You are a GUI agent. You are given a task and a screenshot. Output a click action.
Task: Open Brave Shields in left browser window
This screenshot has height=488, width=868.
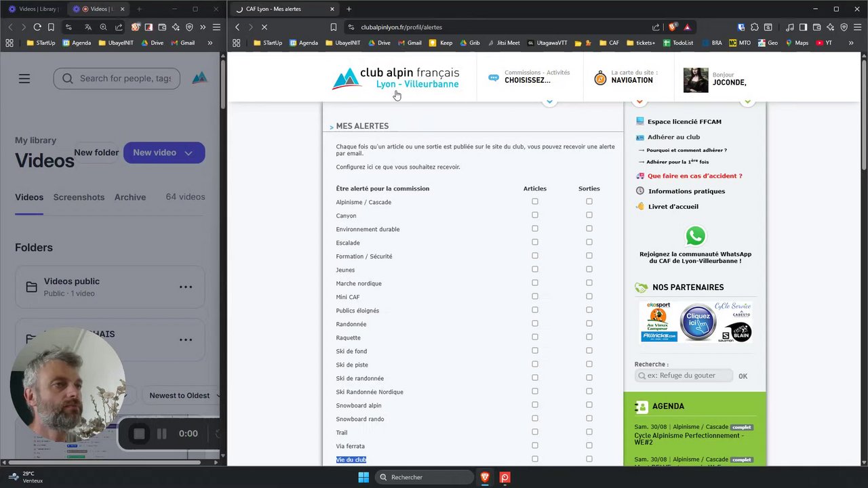pos(136,27)
